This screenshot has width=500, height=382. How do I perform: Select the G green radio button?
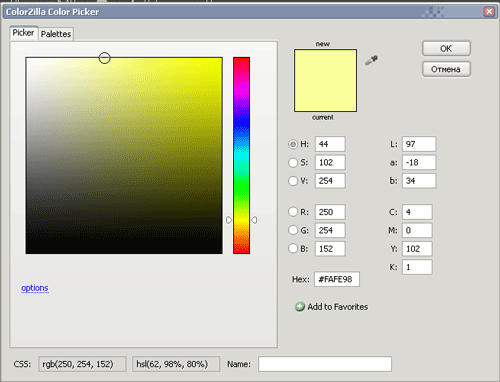point(293,230)
